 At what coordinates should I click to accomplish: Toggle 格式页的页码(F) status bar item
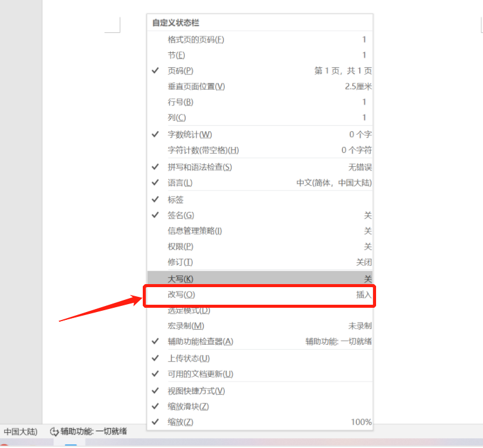click(x=259, y=39)
